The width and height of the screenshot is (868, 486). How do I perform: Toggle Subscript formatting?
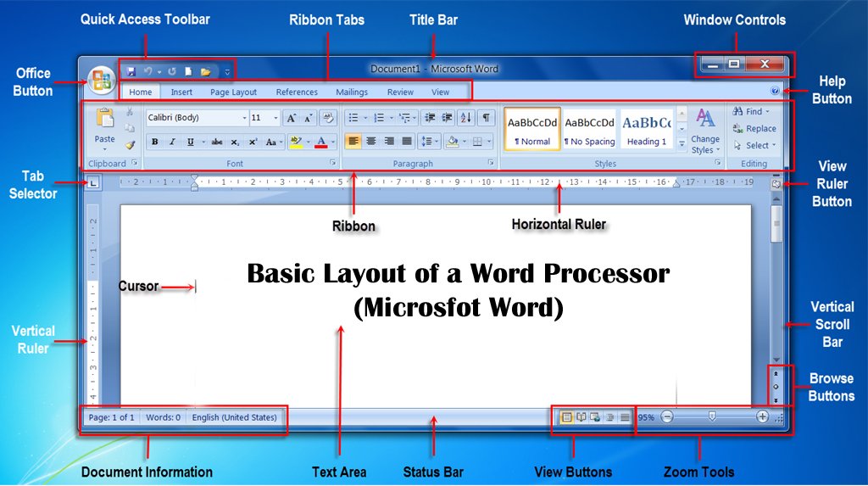pyautogui.click(x=235, y=142)
